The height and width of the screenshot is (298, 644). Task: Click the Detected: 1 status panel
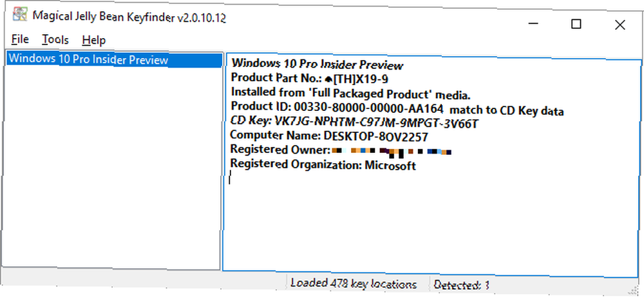coord(462,284)
